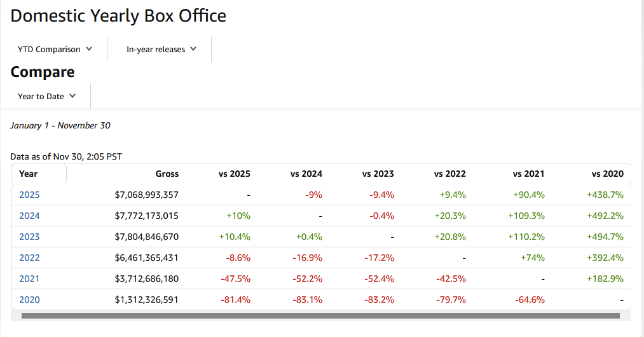This screenshot has width=644, height=337.
Task: Click the vs 2023 column header
Action: (378, 174)
